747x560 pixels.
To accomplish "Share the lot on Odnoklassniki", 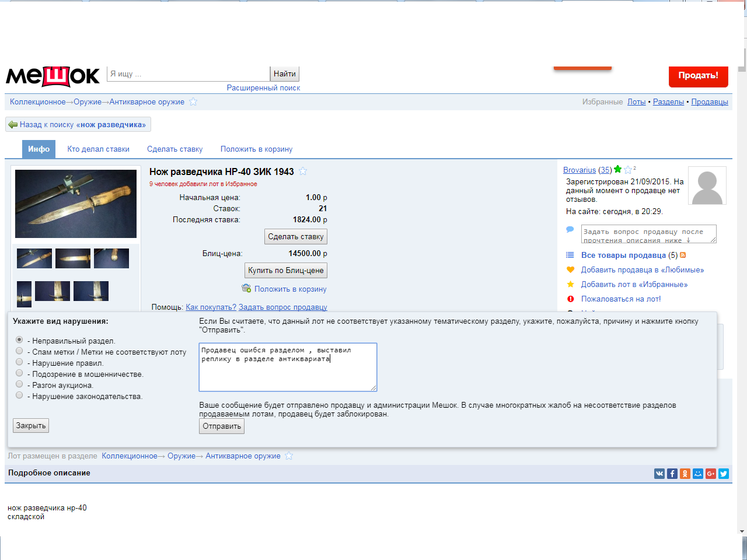I will tap(685, 474).
